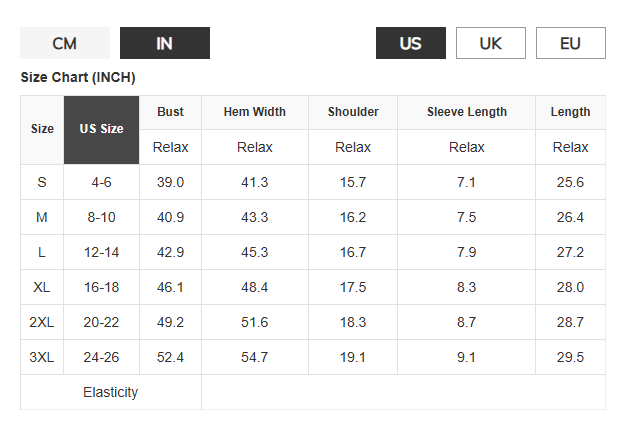Switch to EU sizing
Image resolution: width=633 pixels, height=425 pixels.
click(570, 43)
